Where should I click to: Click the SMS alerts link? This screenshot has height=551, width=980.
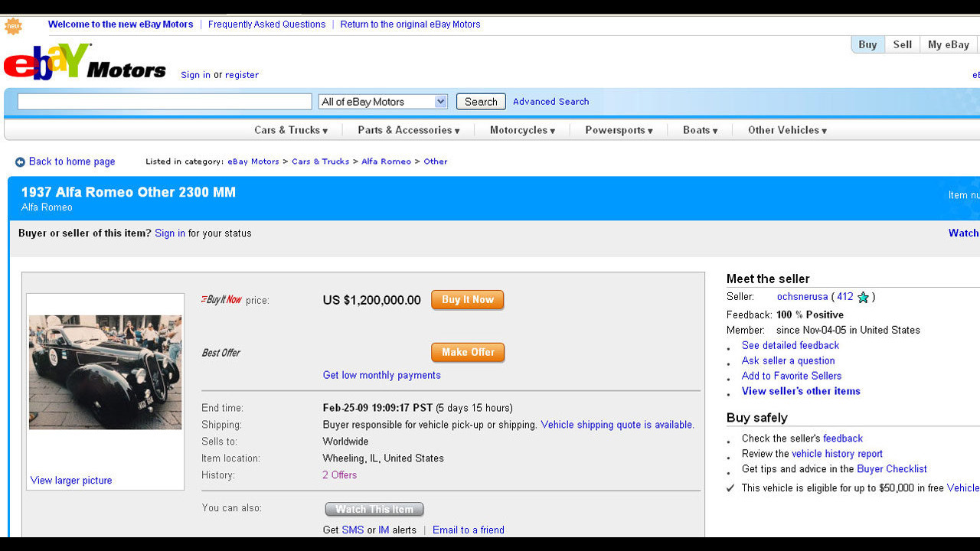[353, 530]
